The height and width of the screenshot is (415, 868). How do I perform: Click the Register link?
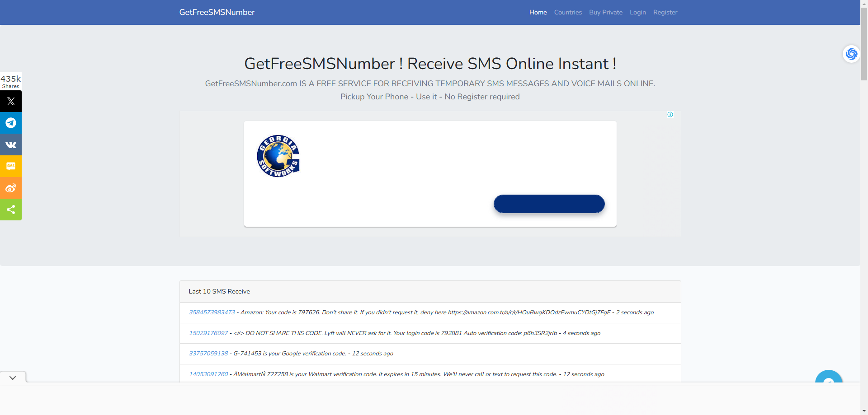[x=665, y=12]
